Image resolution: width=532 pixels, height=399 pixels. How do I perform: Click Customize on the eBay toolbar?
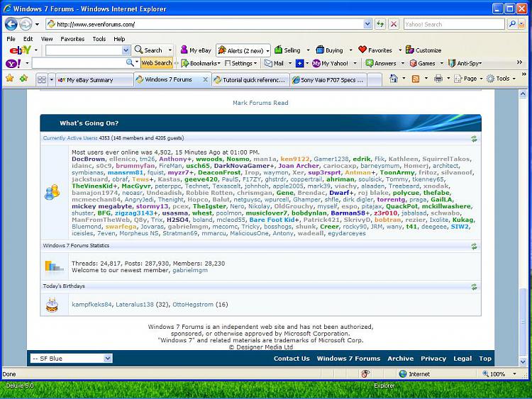point(423,50)
